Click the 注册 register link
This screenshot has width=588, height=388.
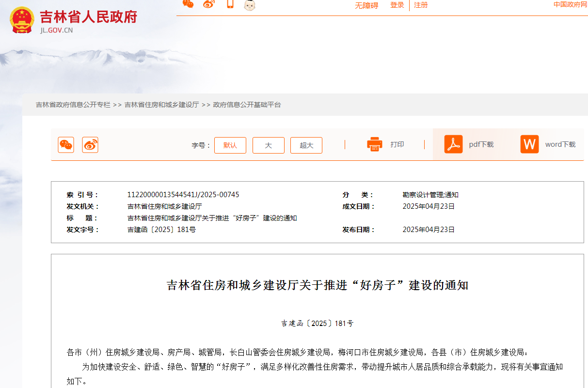421,5
